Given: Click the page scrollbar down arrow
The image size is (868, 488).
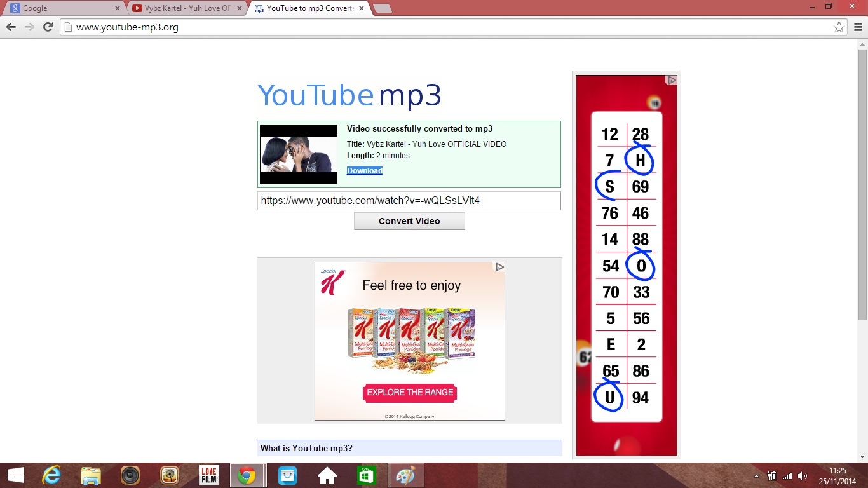Looking at the screenshot, I should point(862,457).
